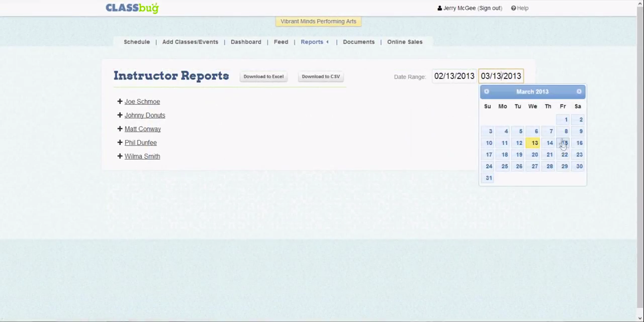Viewport: 644px width, 322px height.
Task: Select March 17 in calendar
Action: coord(488,154)
